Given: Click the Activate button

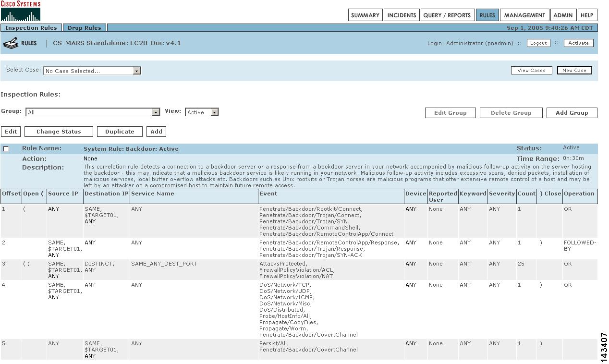Looking at the screenshot, I should (x=578, y=43).
